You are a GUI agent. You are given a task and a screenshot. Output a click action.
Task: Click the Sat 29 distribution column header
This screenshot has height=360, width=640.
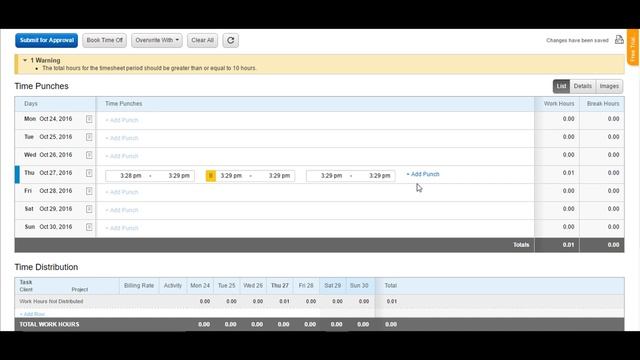[332, 286]
